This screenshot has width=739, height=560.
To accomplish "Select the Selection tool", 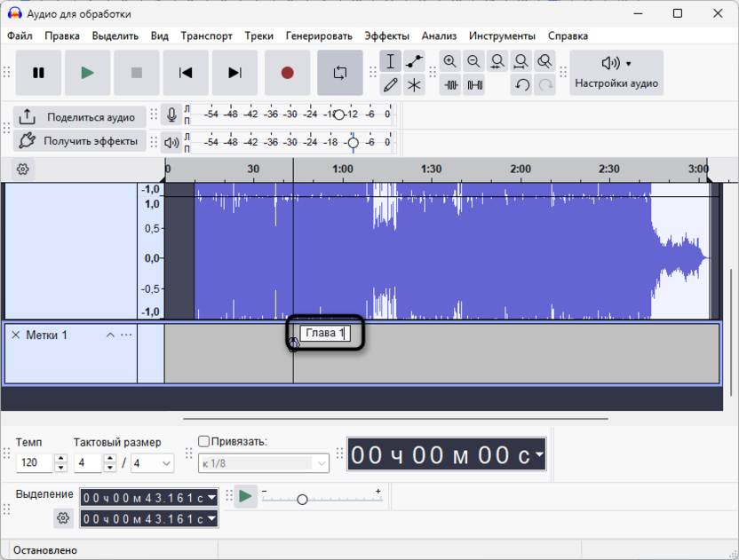I will tap(391, 61).
